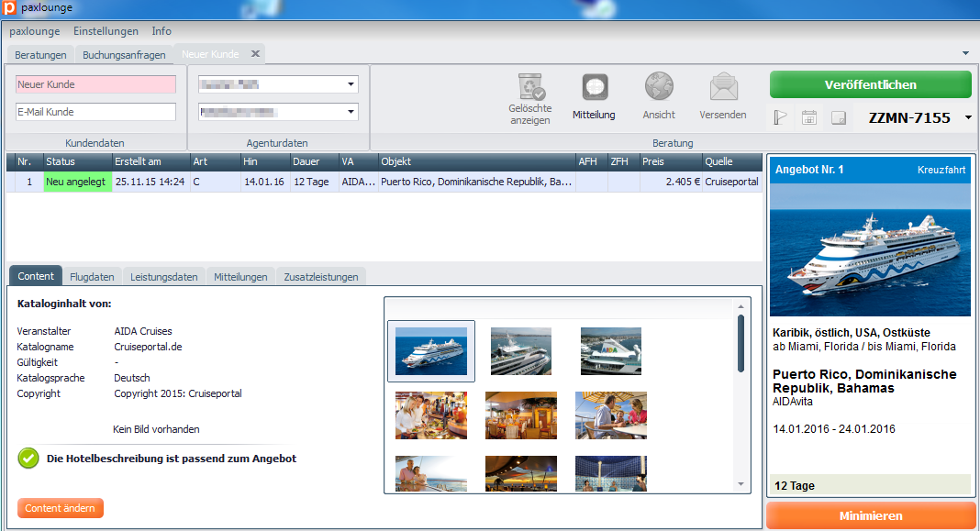Select the Neuer Kunde tab

pos(210,54)
